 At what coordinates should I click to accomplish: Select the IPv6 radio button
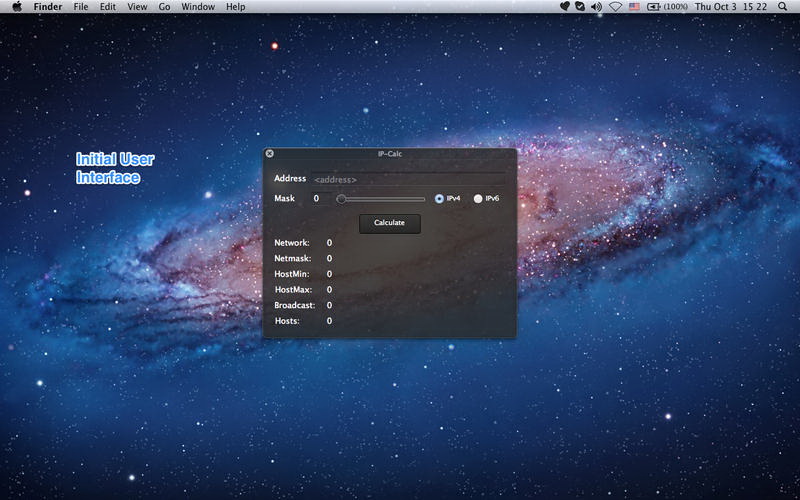(478, 199)
